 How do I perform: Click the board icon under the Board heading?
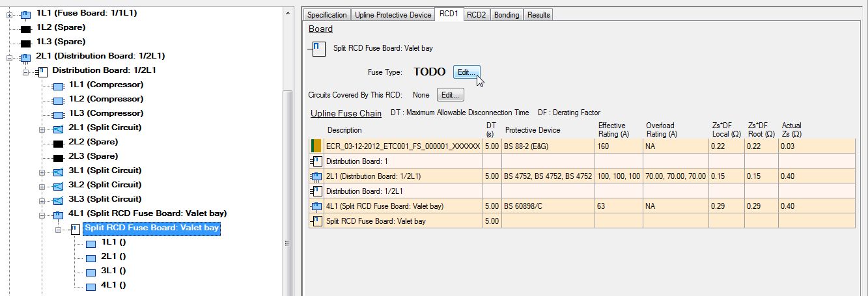317,49
